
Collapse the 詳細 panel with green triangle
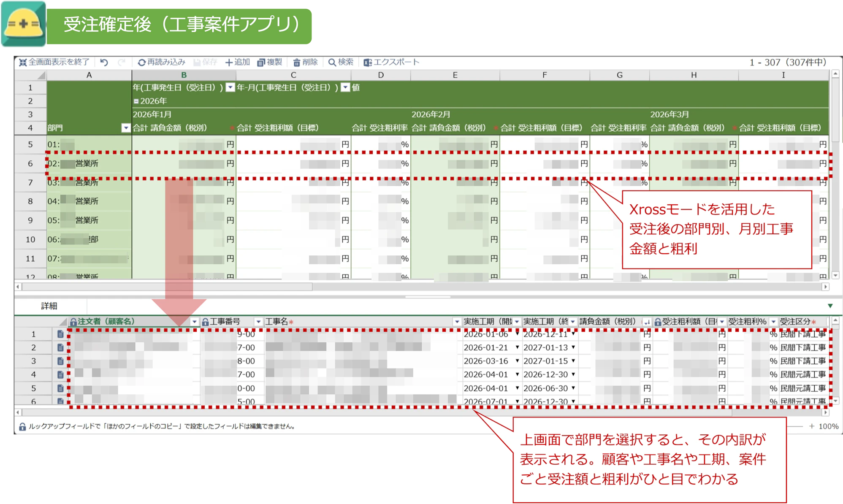[x=830, y=306]
